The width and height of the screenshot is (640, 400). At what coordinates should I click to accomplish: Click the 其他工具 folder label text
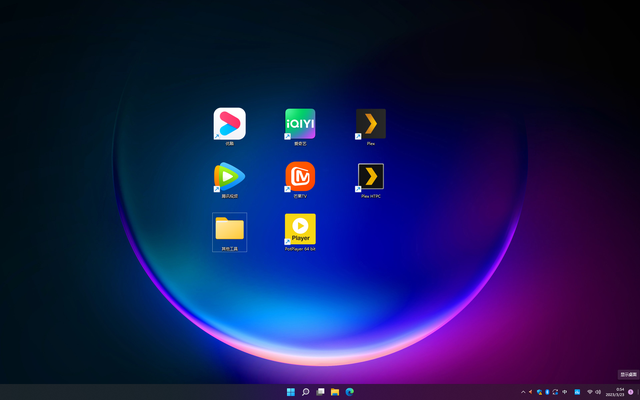(229, 249)
